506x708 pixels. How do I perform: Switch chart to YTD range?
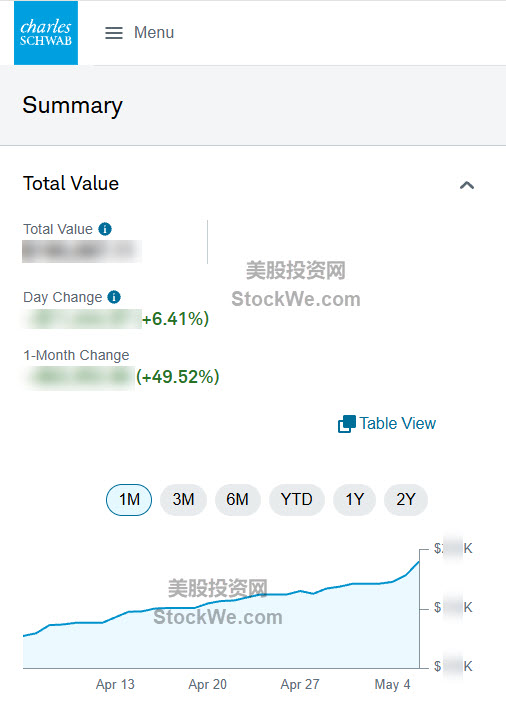[x=297, y=500]
